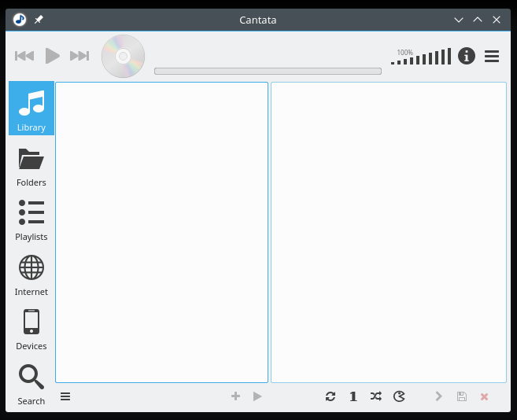
Task: Skip to the next track
Action: [x=79, y=56]
